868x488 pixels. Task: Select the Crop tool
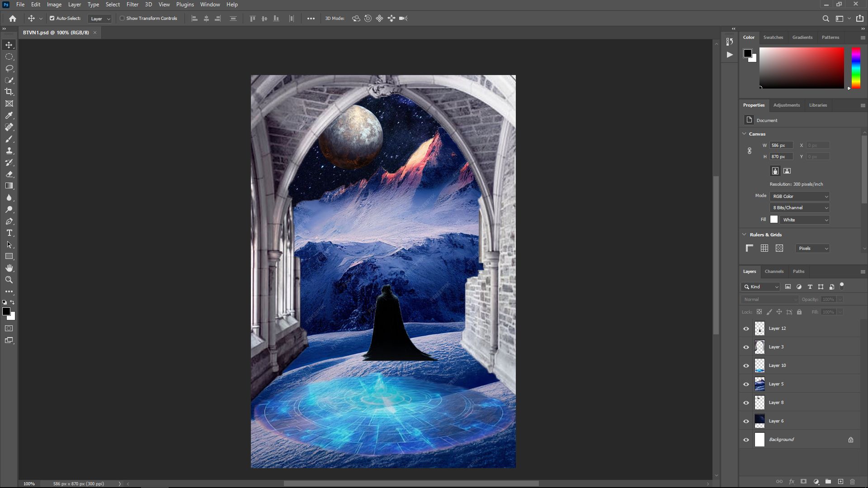pos(9,92)
